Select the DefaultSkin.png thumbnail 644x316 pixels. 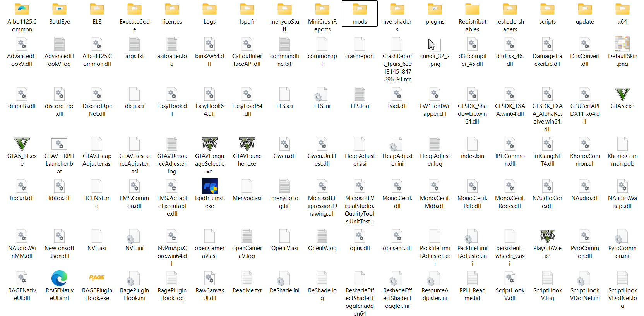[622, 44]
